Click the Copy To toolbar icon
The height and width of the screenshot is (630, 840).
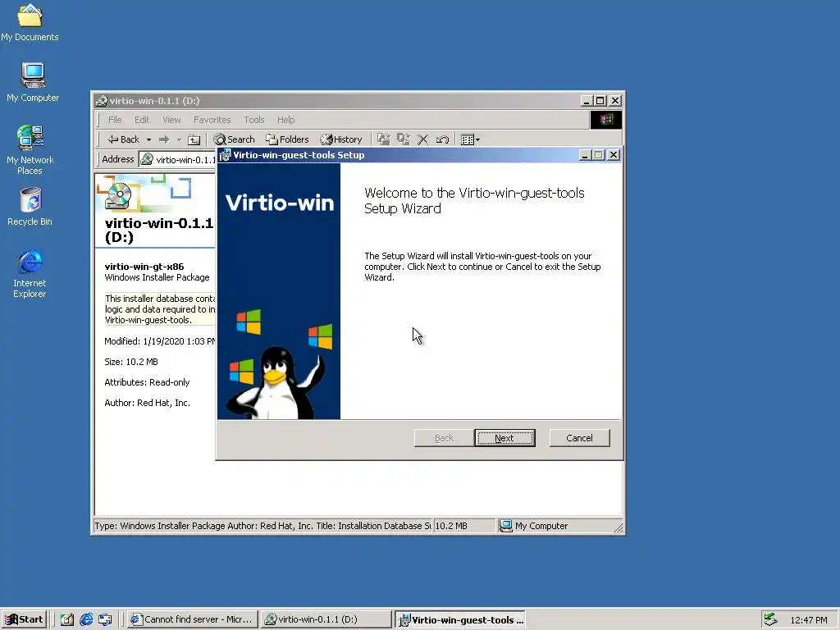(x=404, y=139)
